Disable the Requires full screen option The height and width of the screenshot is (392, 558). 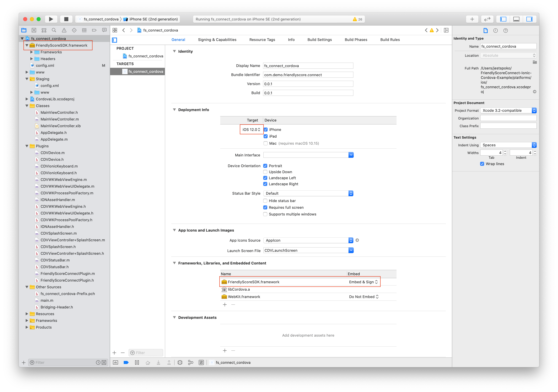click(265, 207)
